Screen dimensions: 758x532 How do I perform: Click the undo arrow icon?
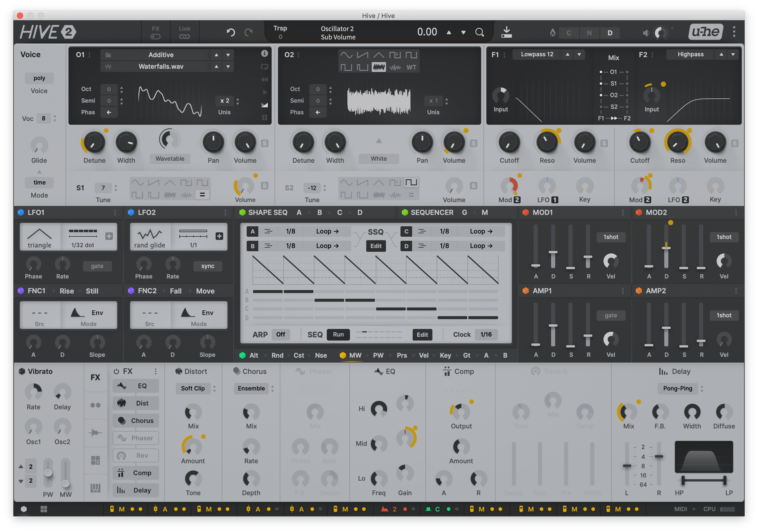point(231,32)
